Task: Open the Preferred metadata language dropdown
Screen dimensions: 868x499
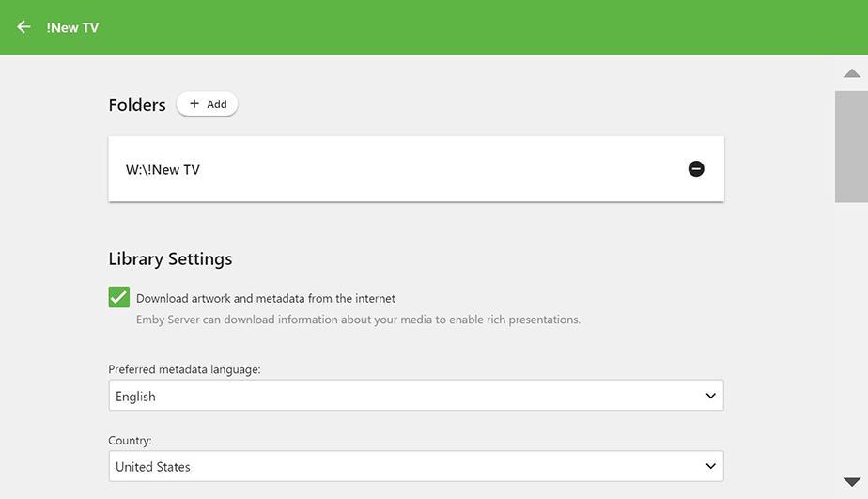Action: [x=415, y=397]
